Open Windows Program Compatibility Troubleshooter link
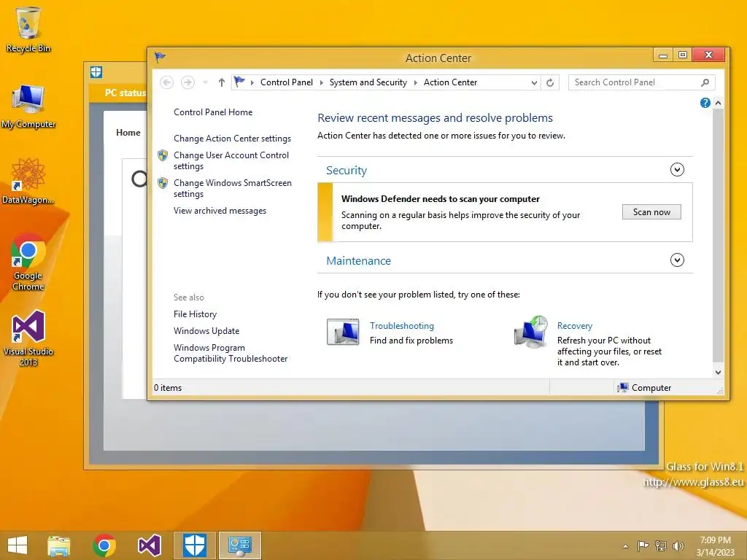Screen dimensions: 747x560 231,354
